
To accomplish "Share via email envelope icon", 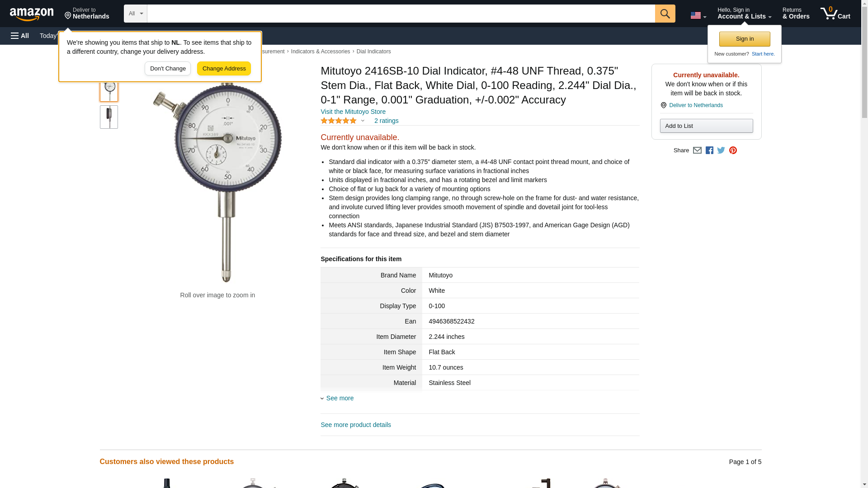I will 697,150.
